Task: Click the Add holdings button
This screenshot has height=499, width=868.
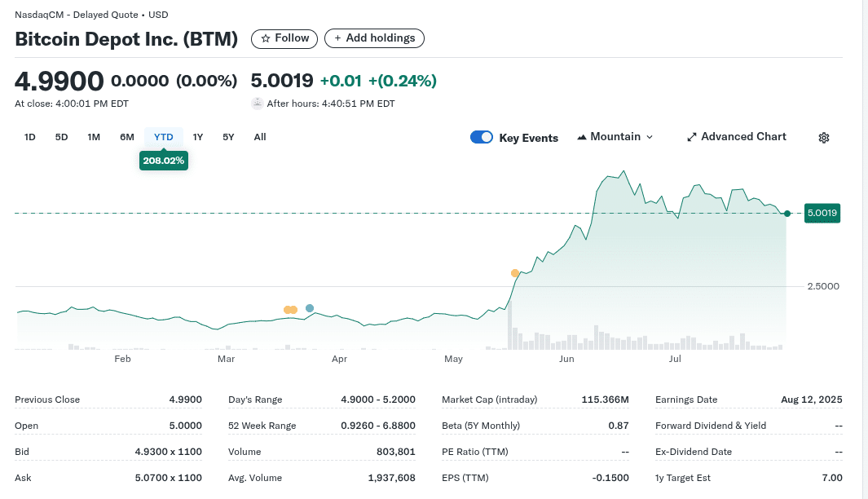Action: tap(374, 38)
